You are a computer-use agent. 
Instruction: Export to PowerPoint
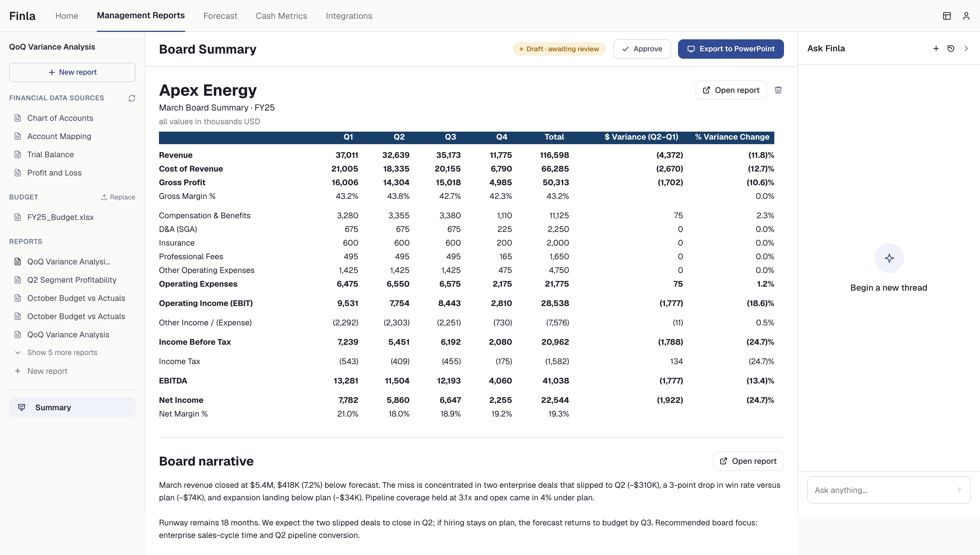[x=731, y=49]
